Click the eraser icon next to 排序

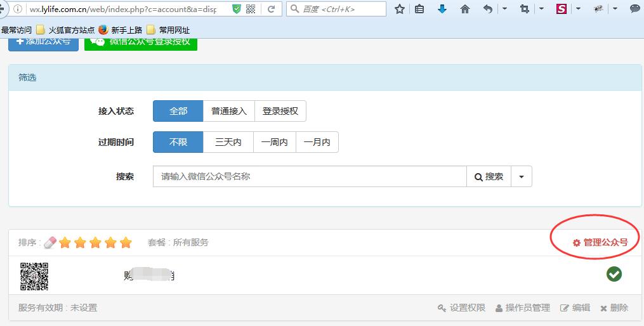pyautogui.click(x=50, y=242)
